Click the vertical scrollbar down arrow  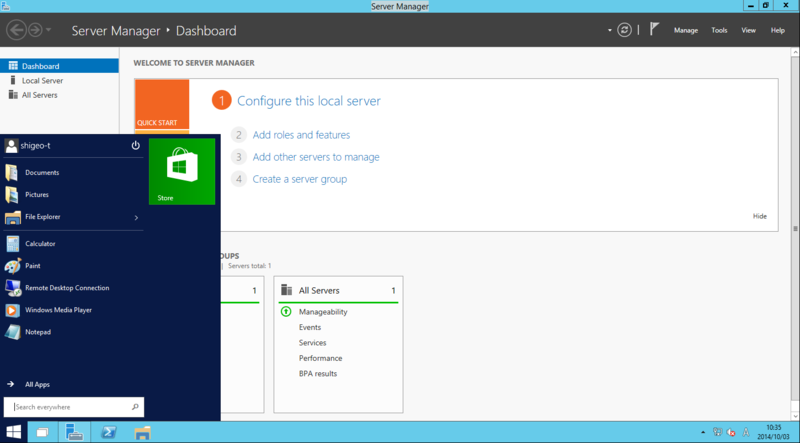click(x=795, y=416)
